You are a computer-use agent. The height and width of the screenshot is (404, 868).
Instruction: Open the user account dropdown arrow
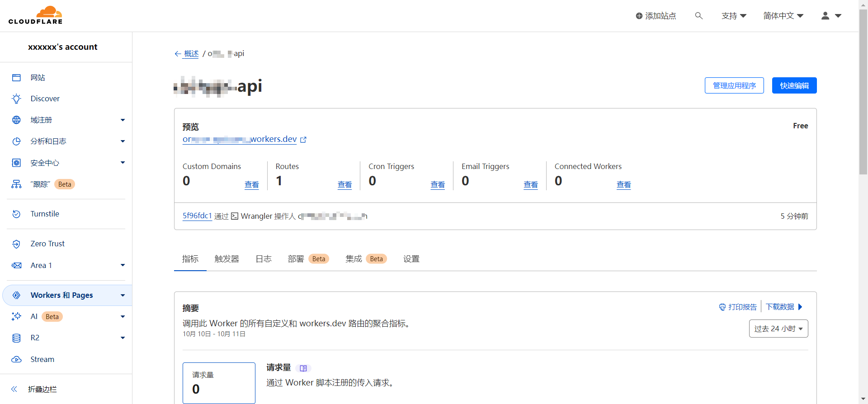pyautogui.click(x=838, y=16)
